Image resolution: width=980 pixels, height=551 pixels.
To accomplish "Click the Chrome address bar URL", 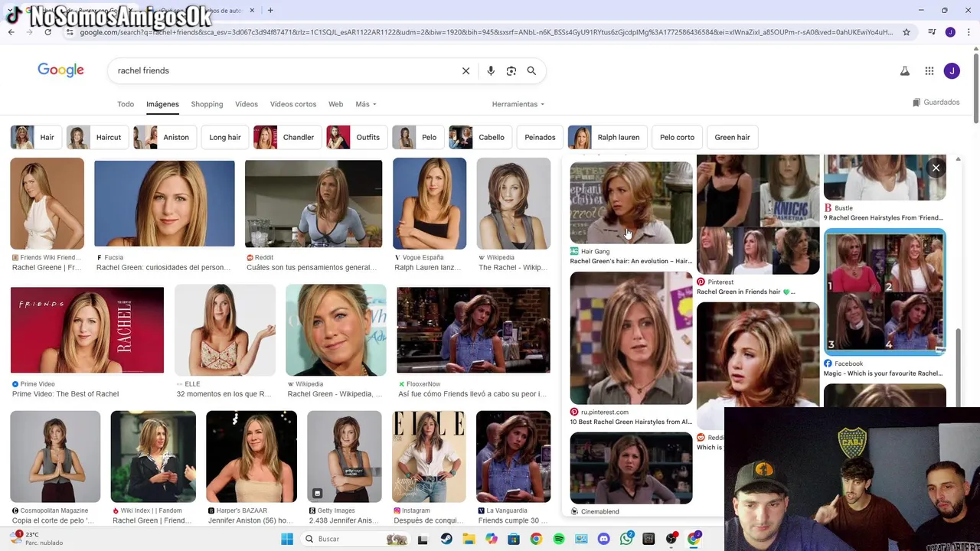I will [x=486, y=32].
